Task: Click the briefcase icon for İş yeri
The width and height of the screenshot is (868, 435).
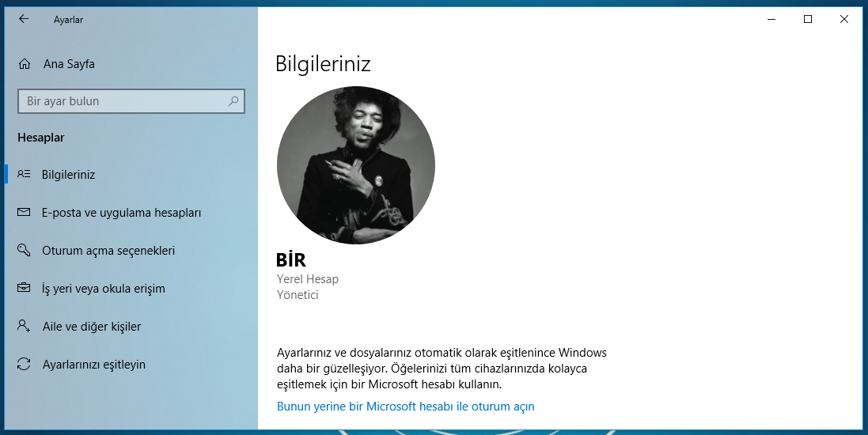Action: (25, 289)
